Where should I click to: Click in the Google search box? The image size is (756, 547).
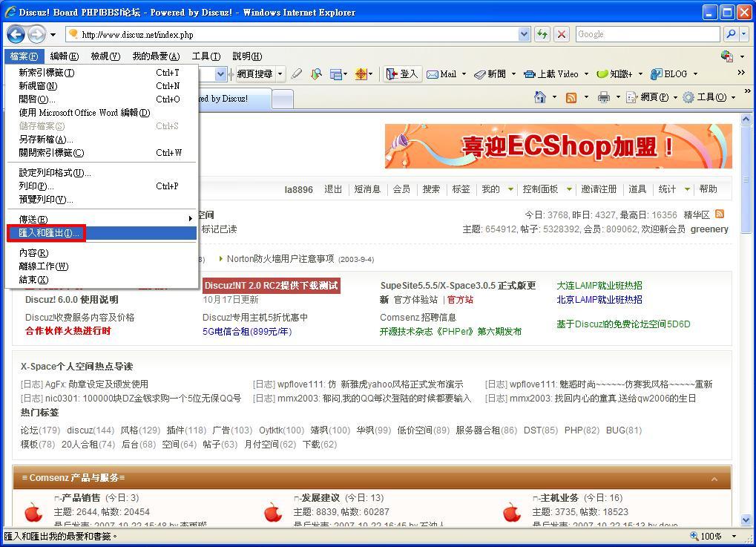648,34
